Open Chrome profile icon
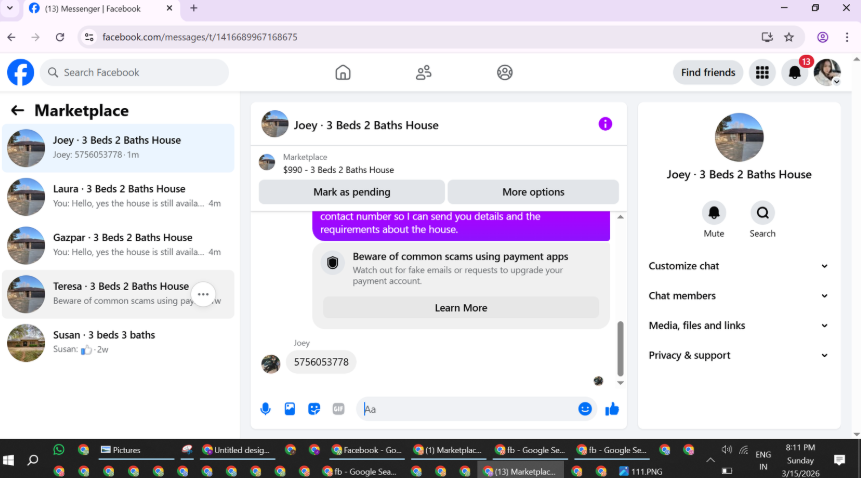This screenshot has width=861, height=478. 823,37
